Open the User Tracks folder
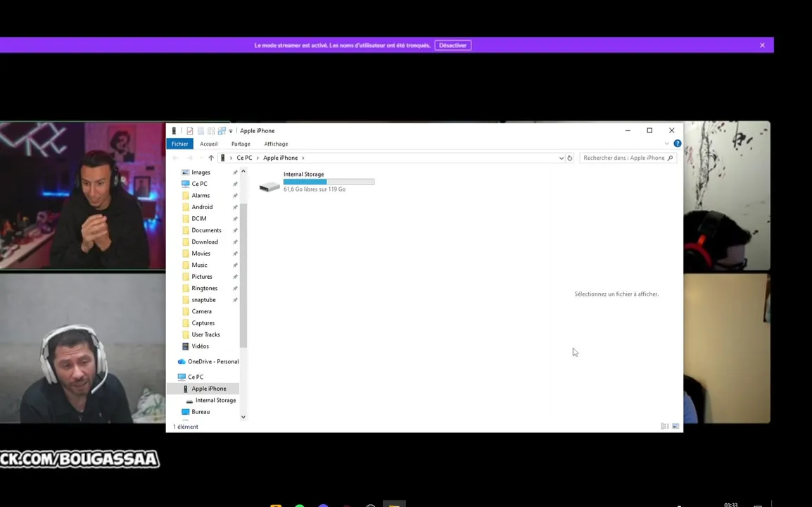The height and width of the screenshot is (507, 812). (205, 334)
